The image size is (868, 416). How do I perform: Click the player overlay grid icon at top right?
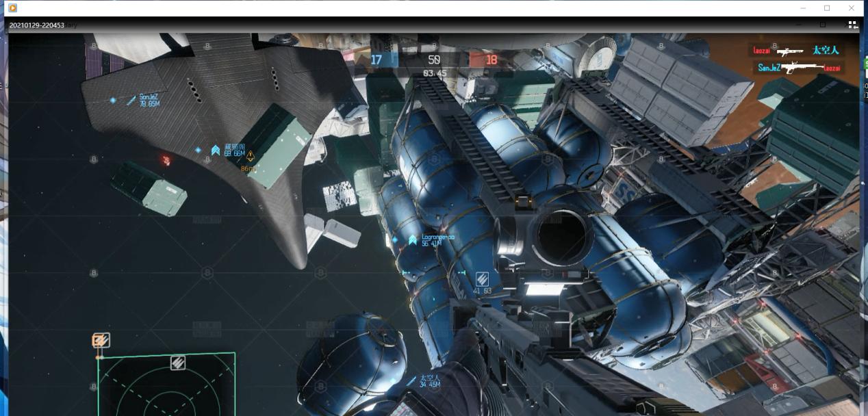[852, 25]
